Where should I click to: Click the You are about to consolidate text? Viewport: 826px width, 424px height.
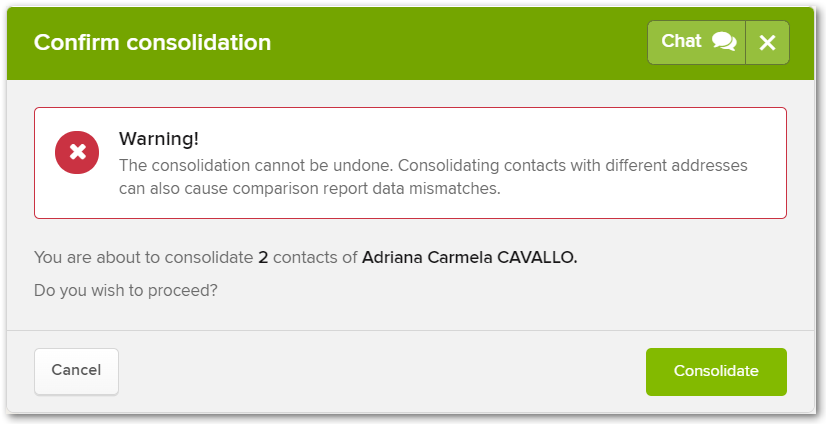pyautogui.click(x=143, y=258)
